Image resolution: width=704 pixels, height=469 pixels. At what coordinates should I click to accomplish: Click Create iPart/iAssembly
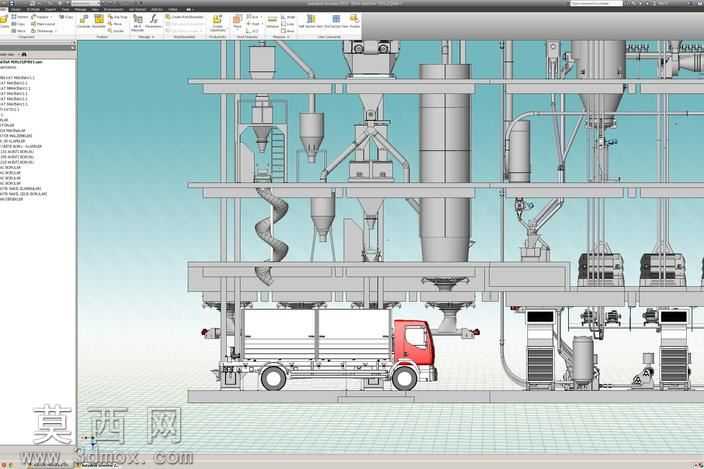[x=184, y=17]
